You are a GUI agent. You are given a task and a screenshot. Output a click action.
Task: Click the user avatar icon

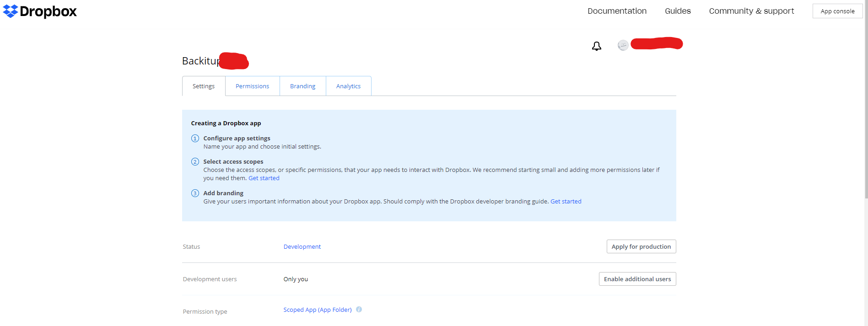623,45
